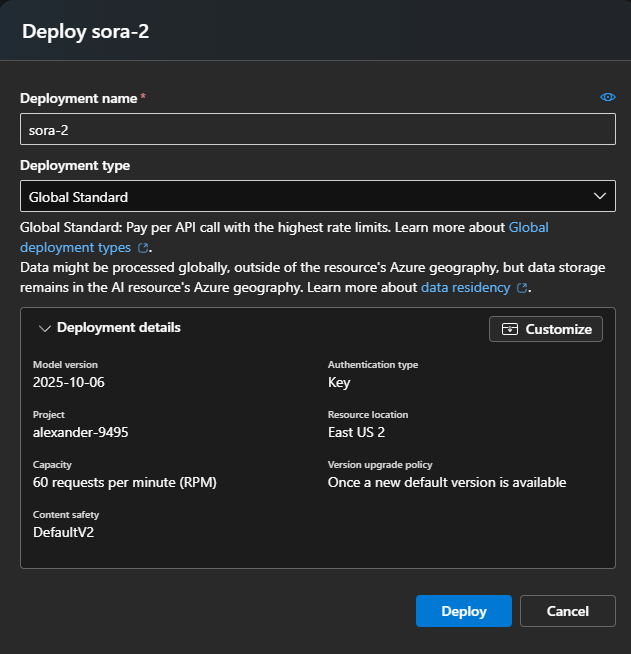Image resolution: width=631 pixels, height=654 pixels.
Task: Click the Content safety label
Action: 66,515
